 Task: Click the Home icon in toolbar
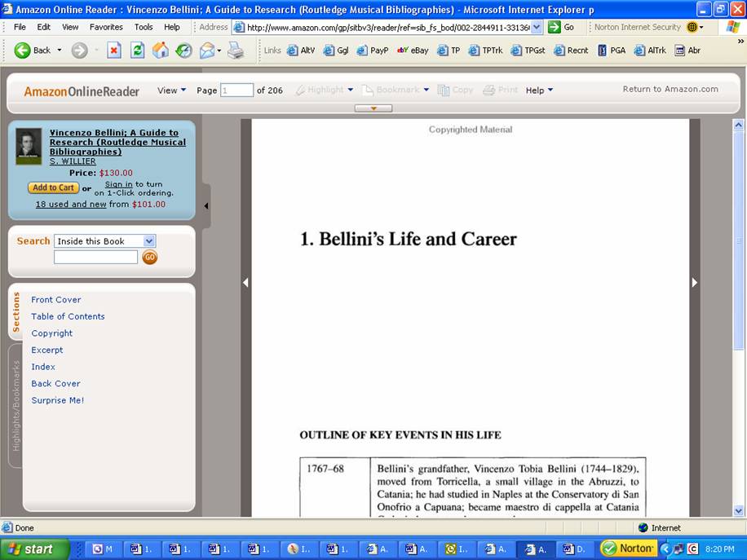click(x=161, y=51)
